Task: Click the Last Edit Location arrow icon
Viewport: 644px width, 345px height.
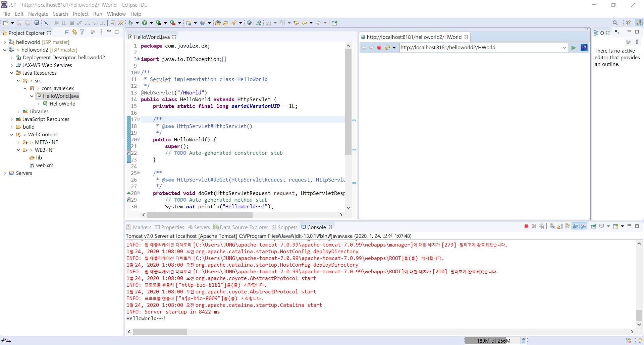Action: [x=296, y=23]
